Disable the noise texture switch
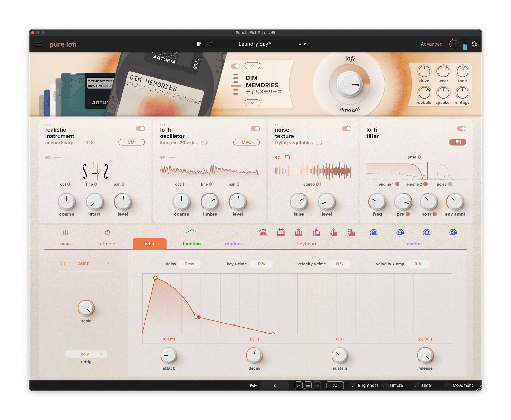 tap(346, 128)
